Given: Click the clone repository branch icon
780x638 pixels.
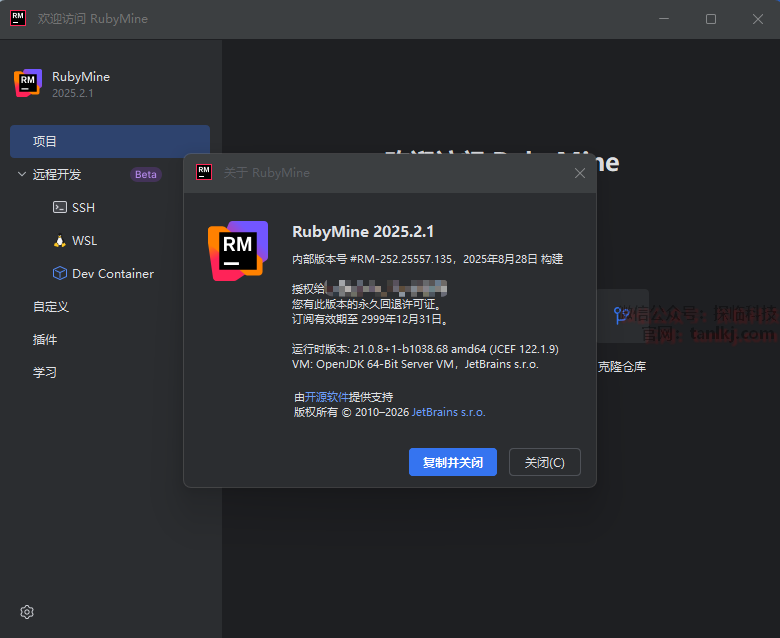Looking at the screenshot, I should point(621,316).
